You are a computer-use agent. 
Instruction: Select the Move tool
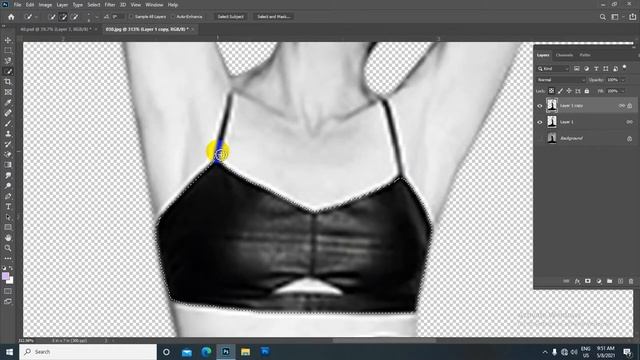pos(8,40)
